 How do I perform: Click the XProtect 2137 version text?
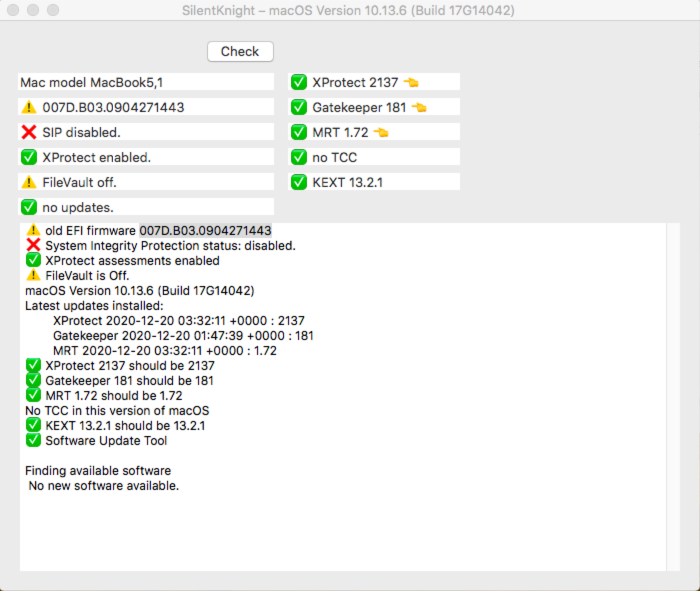click(355, 82)
